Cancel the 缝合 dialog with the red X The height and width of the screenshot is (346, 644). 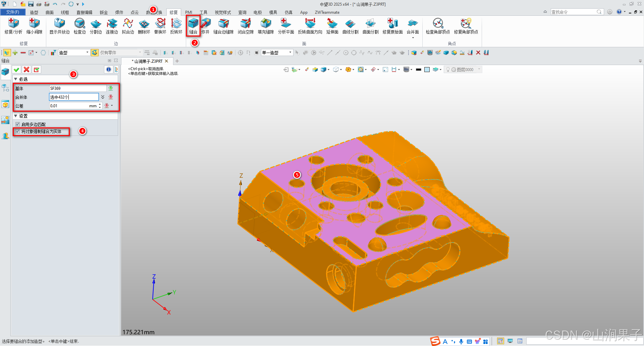click(x=26, y=69)
